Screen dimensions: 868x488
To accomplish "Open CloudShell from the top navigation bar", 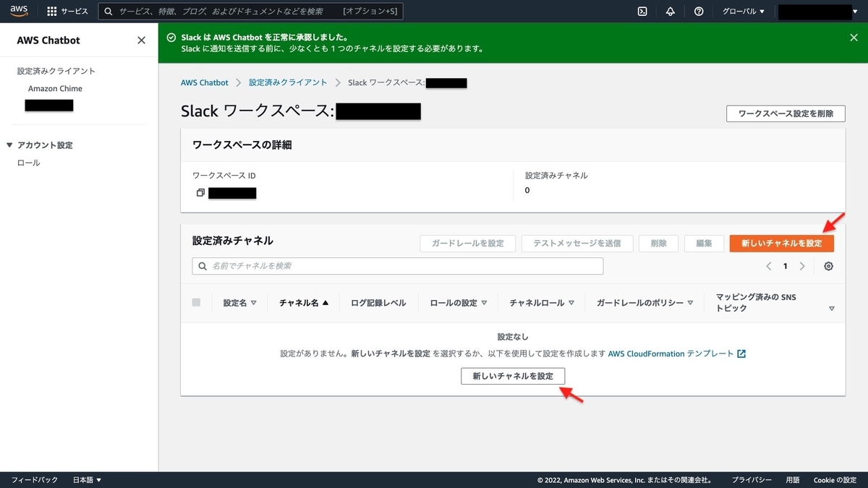I will pos(641,11).
